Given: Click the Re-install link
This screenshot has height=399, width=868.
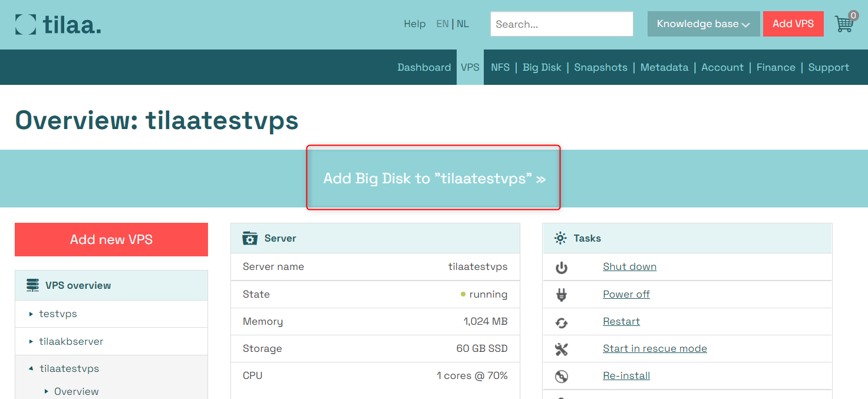Looking at the screenshot, I should coord(626,375).
